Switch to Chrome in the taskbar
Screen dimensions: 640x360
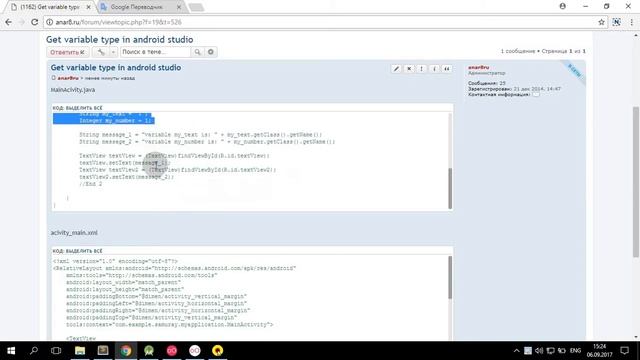tap(126, 351)
